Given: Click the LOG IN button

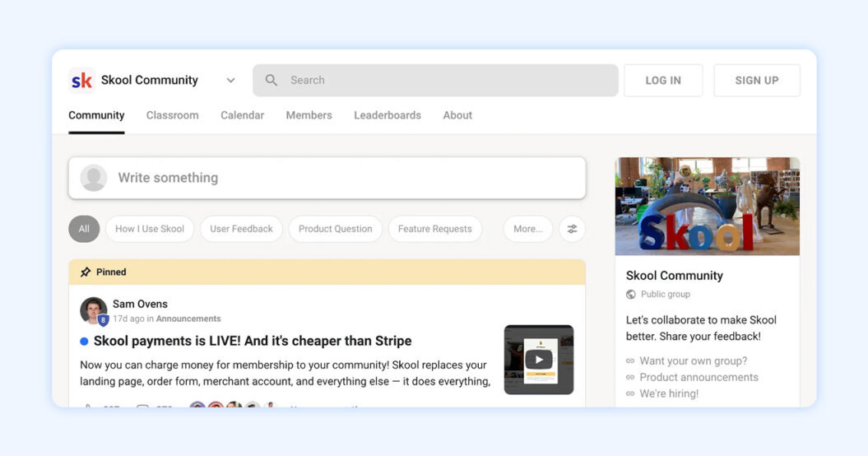Looking at the screenshot, I should pos(663,81).
